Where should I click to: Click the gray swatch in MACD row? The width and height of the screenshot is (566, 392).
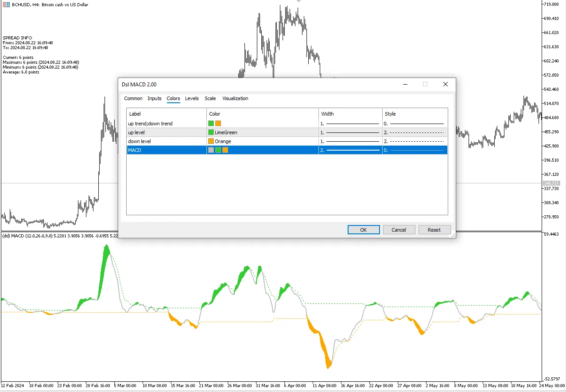[211, 150]
